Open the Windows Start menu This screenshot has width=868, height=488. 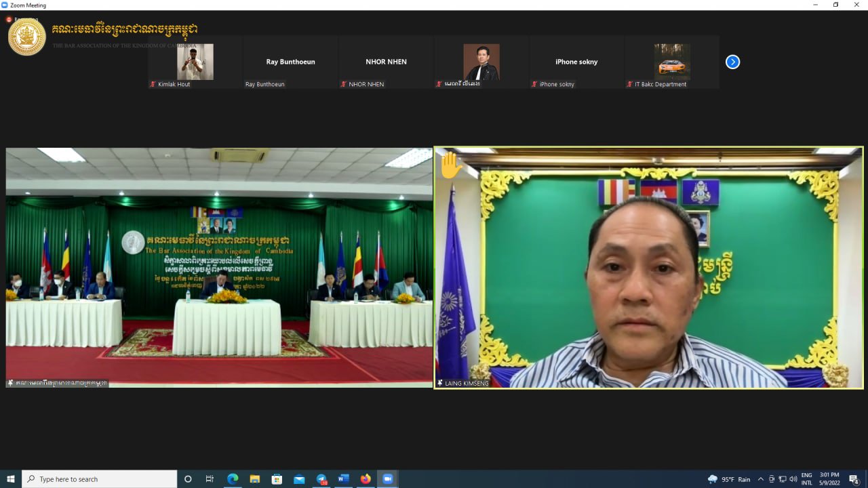(11, 479)
